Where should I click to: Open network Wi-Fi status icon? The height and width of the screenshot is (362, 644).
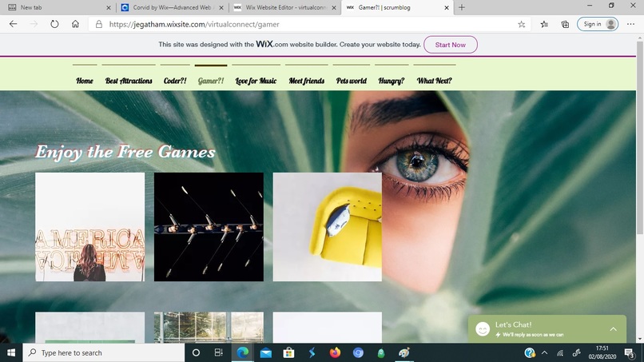[560, 353]
